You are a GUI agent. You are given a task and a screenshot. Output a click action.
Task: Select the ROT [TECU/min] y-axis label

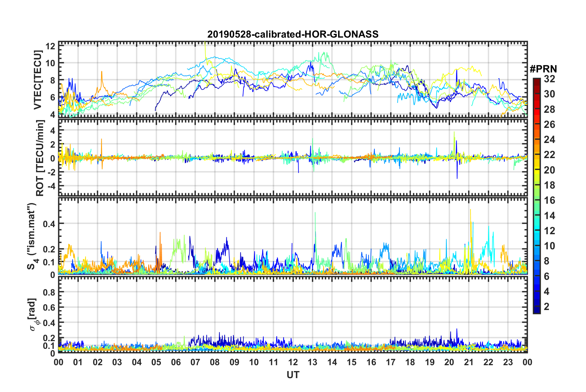click(40, 158)
